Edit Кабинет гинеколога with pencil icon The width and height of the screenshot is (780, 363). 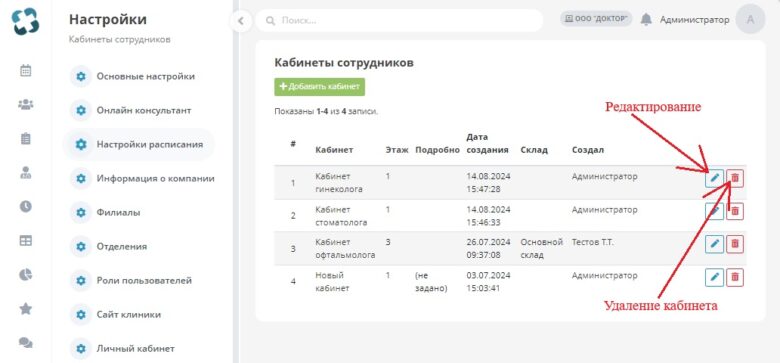(x=714, y=178)
